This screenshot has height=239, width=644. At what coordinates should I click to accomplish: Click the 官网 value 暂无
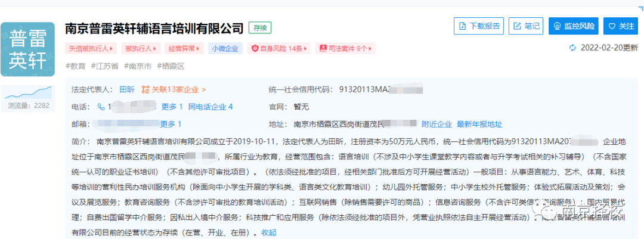tap(301, 107)
